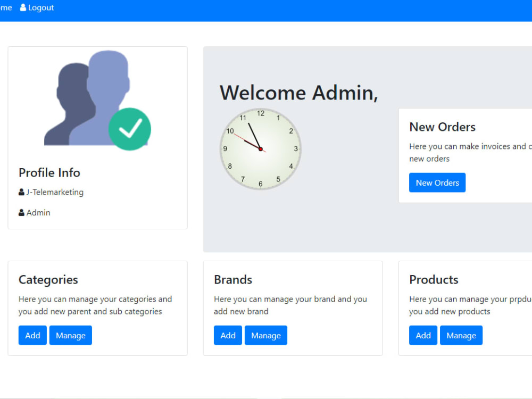Click the profile avatar image with checkmark

[x=98, y=100]
